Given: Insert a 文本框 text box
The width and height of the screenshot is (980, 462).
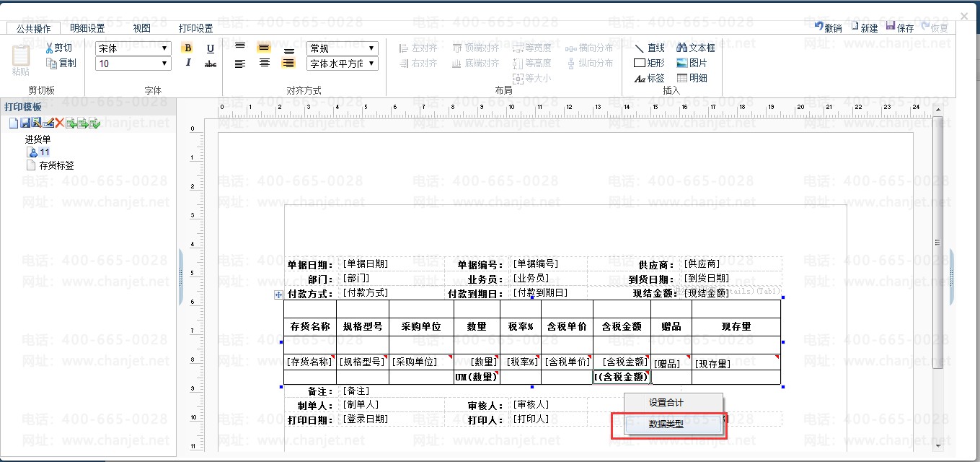Looking at the screenshot, I should point(695,48).
